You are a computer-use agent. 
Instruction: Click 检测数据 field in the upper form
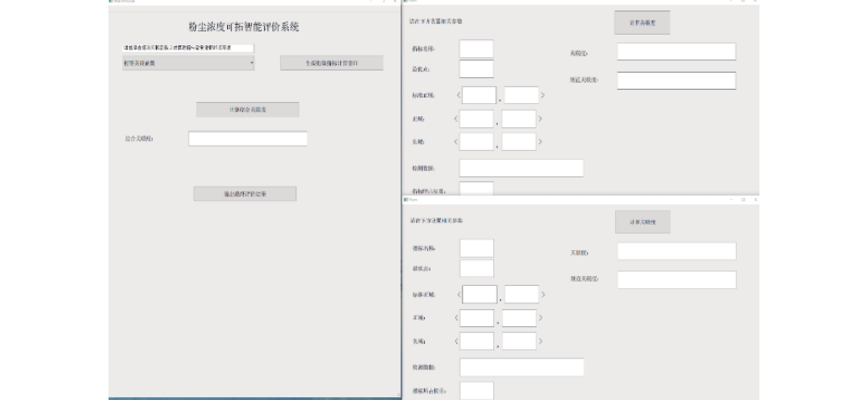[521, 168]
